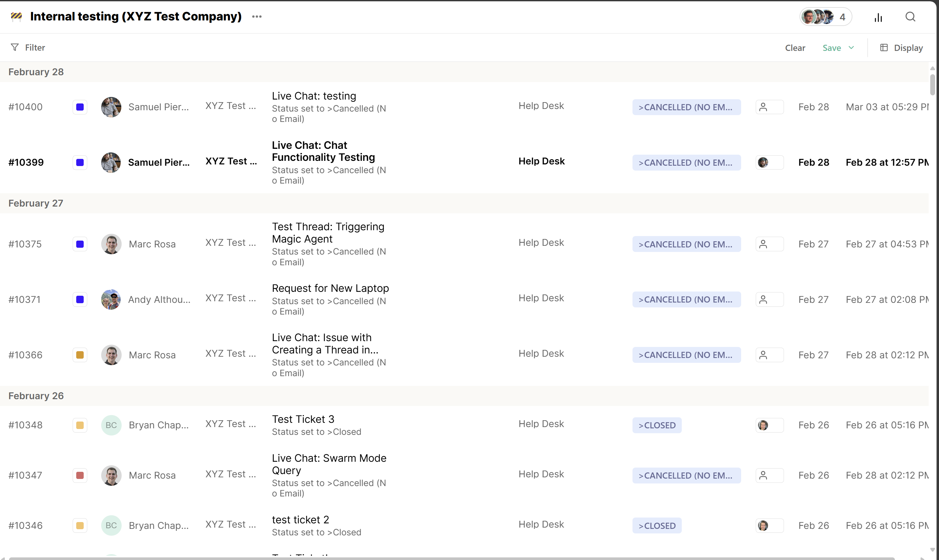
Task: Click the vertical scrollbar thumb
Action: (932, 85)
